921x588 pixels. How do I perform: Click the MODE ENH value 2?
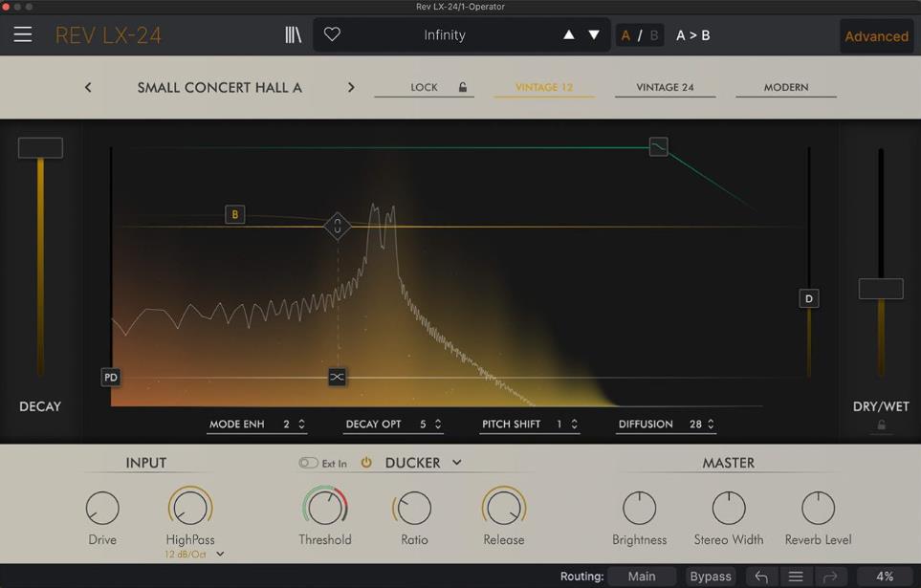click(287, 425)
